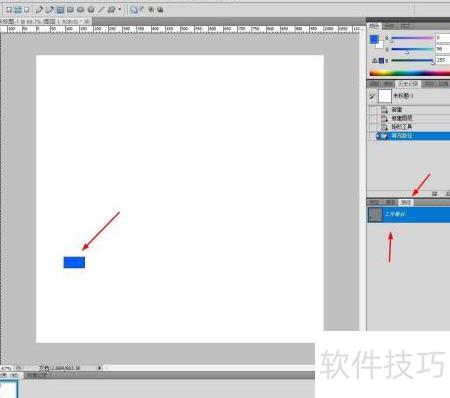This screenshot has height=398, width=450.
Task: Open the custom shape options dropdown arrow
Action: coord(120,10)
